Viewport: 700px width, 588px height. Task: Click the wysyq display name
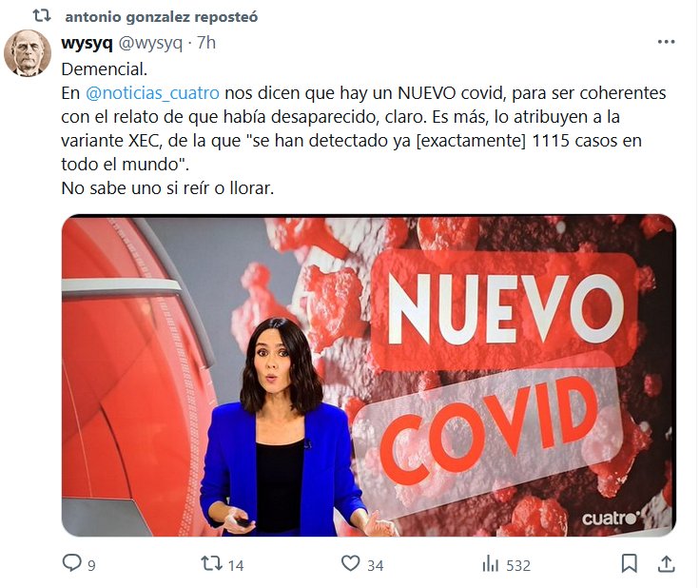[x=87, y=44]
